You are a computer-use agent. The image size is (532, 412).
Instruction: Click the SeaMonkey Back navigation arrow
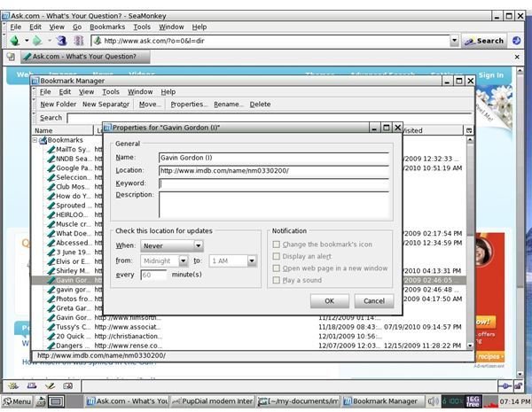pos(14,41)
